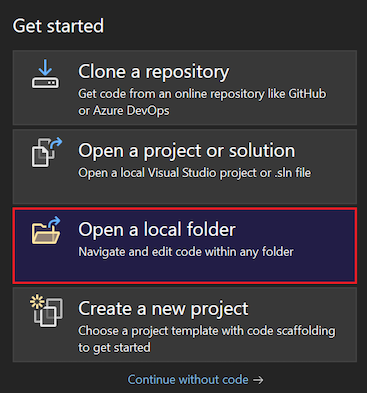Select the Clone a repository title
Screen dimensions: 367x393
[x=154, y=72]
